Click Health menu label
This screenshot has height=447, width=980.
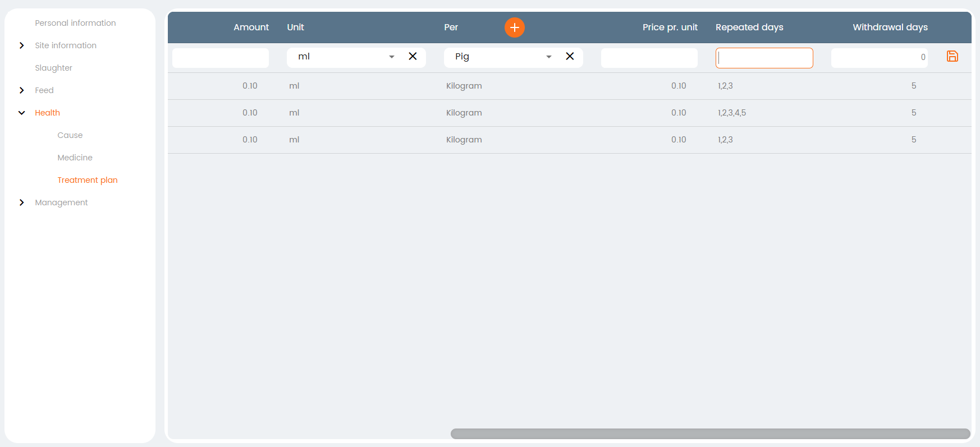click(x=47, y=113)
